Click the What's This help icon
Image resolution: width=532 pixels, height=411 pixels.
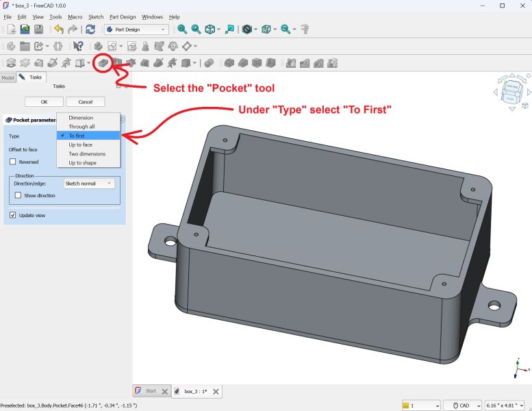point(78,47)
